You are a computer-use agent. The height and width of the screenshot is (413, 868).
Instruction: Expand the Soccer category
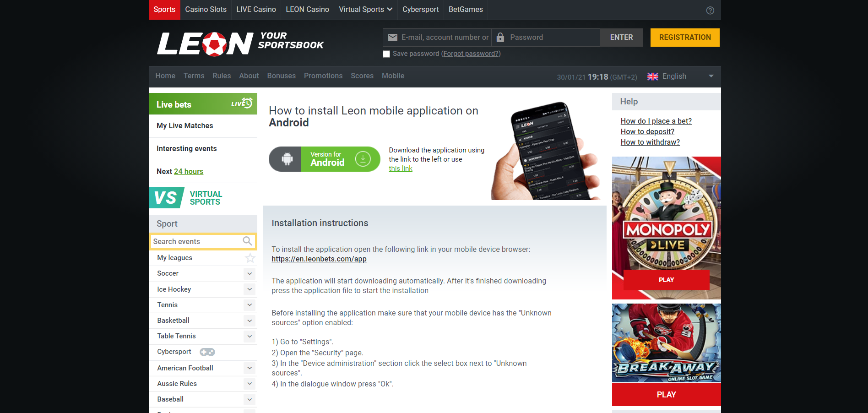(250, 273)
